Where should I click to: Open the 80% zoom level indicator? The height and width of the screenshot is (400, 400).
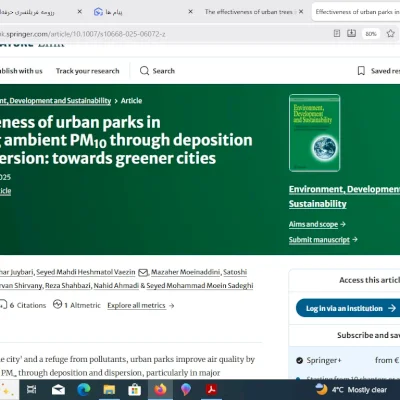click(371, 34)
